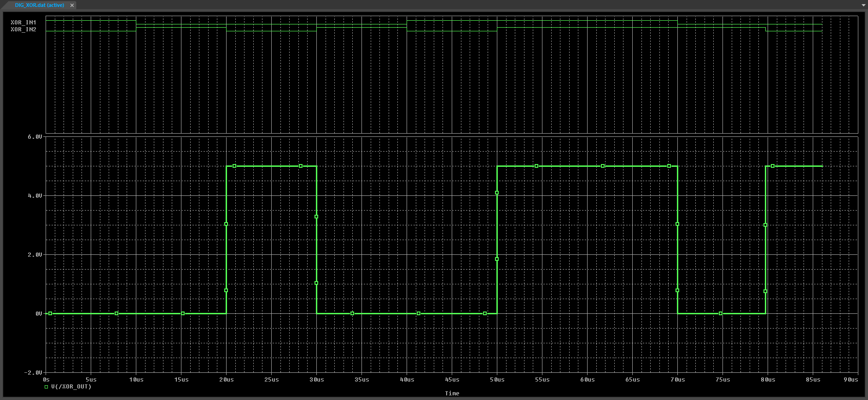Image resolution: width=868 pixels, height=400 pixels.
Task: Select the XOR_IN2 digital signal label
Action: point(23,29)
